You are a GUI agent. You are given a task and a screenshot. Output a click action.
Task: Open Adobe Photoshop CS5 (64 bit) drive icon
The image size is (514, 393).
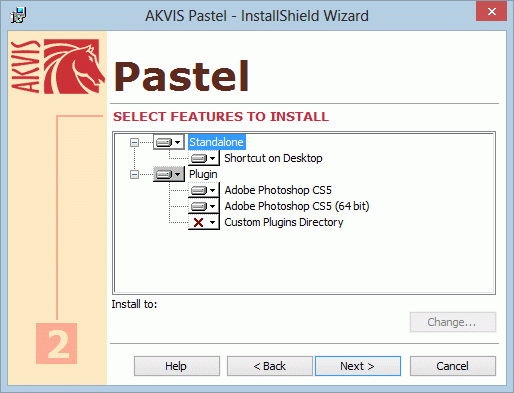point(199,206)
